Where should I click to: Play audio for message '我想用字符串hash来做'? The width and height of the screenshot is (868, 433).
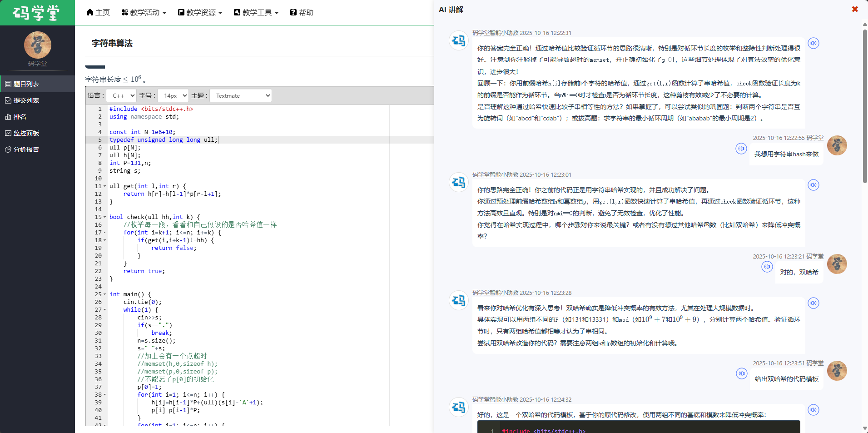pyautogui.click(x=741, y=149)
